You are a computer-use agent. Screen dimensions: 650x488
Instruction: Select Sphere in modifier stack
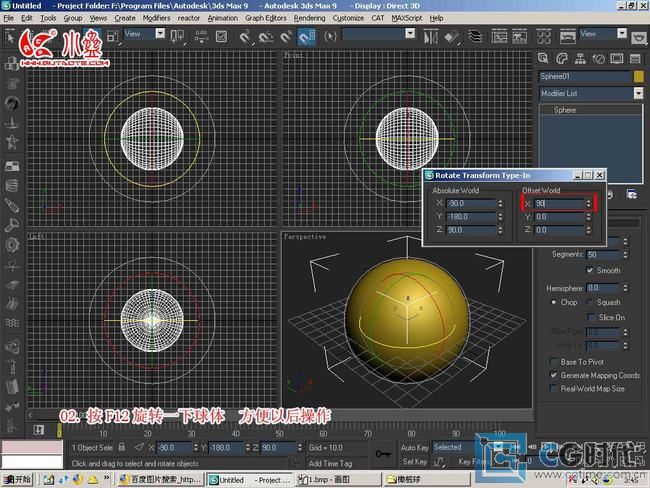click(565, 110)
